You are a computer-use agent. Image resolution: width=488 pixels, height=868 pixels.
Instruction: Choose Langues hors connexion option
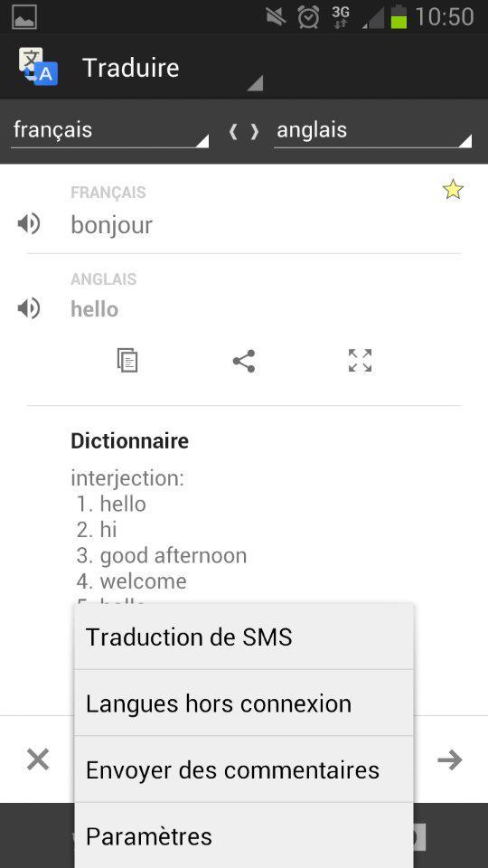244,703
